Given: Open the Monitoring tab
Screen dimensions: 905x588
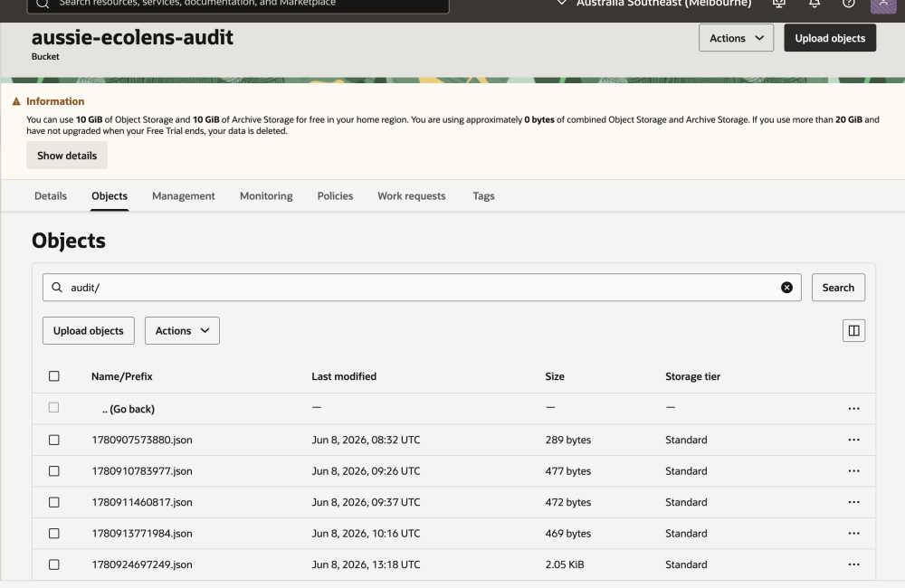Looking at the screenshot, I should coord(266,195).
